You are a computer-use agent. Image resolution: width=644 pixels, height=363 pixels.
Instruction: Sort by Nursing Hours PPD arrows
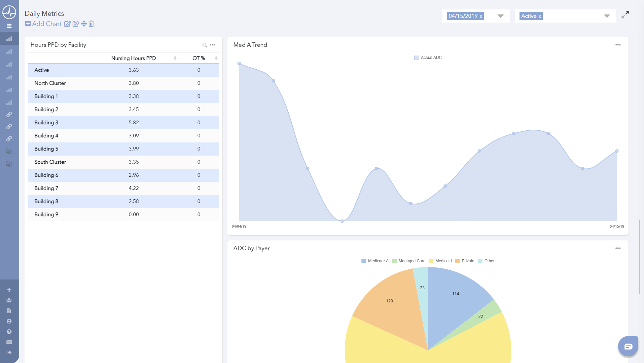(175, 58)
